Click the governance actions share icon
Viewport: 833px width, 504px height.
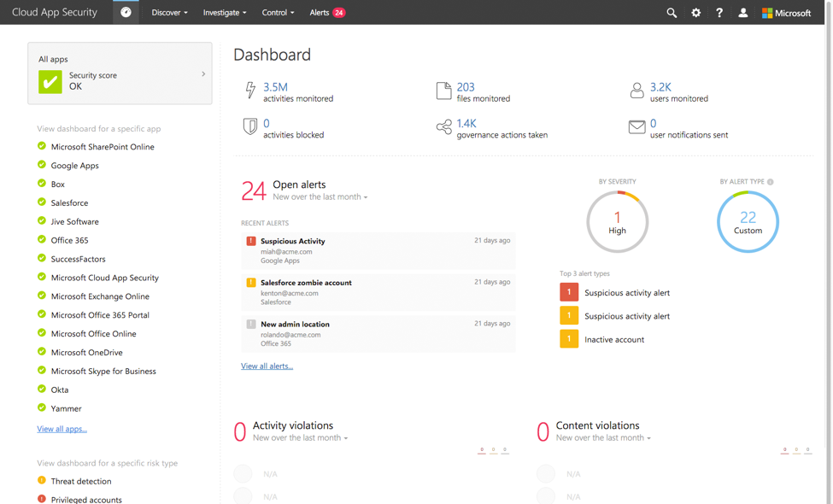[x=444, y=127]
